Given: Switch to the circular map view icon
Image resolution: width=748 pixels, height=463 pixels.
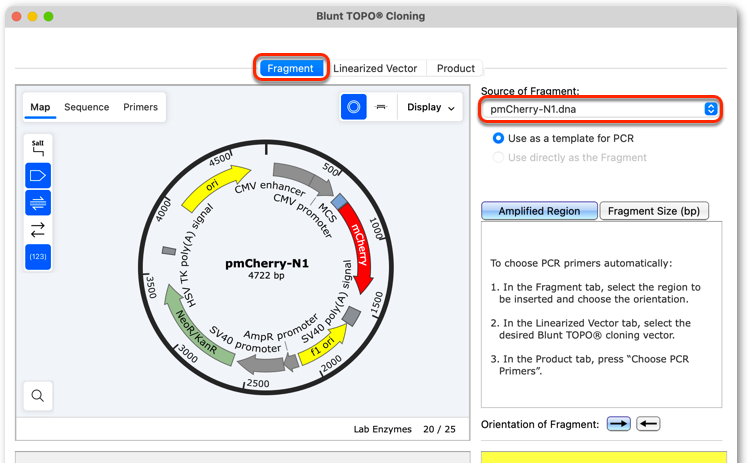Looking at the screenshot, I should click(x=353, y=107).
